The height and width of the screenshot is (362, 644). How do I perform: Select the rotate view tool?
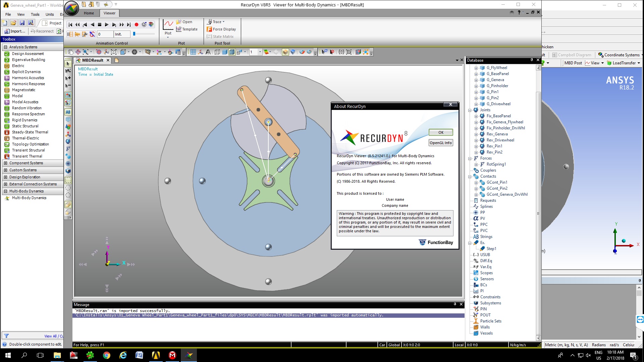pyautogui.click(x=78, y=52)
